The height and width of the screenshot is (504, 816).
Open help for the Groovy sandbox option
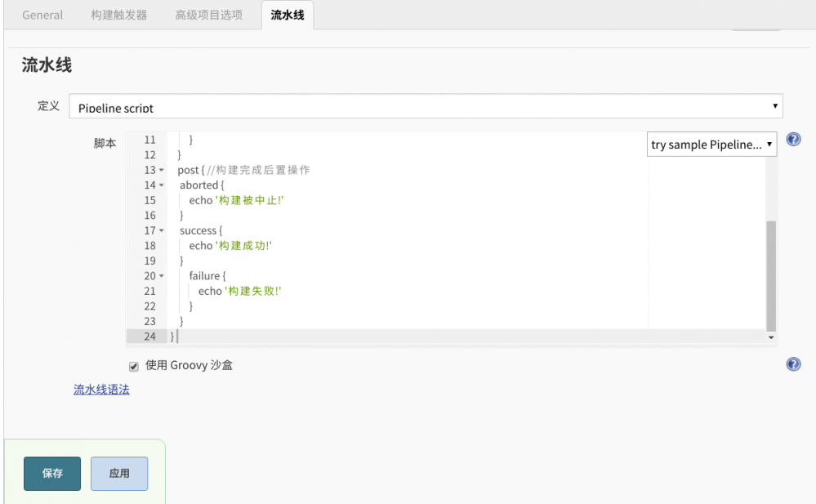pyautogui.click(x=793, y=364)
